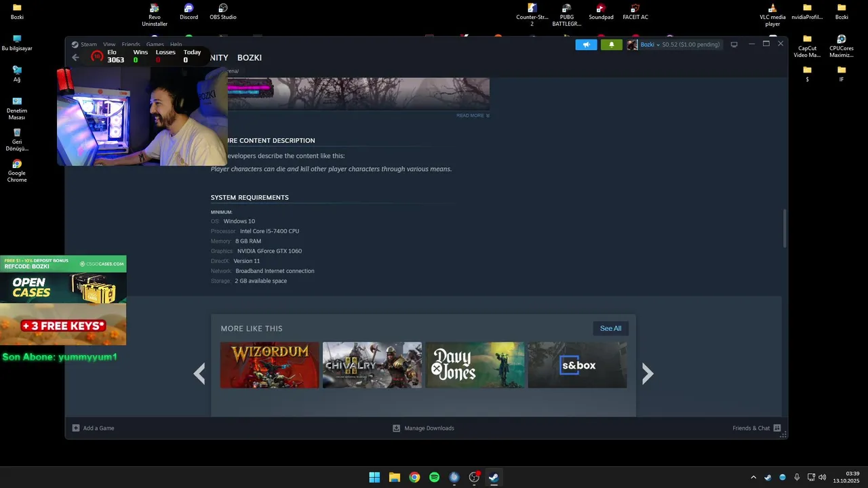
Task: Open Discord desktop shortcut
Action: [x=189, y=12]
